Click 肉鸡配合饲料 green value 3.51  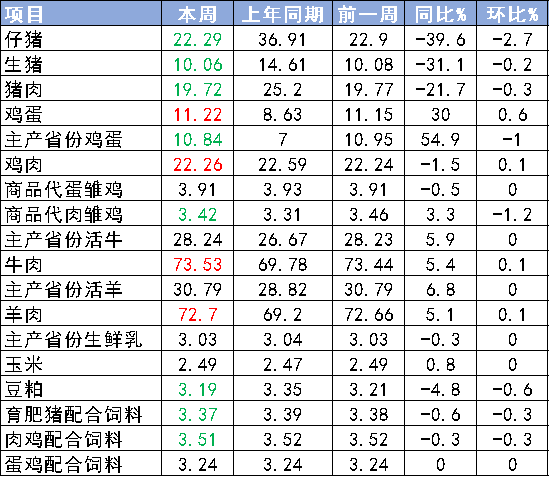[197, 440]
